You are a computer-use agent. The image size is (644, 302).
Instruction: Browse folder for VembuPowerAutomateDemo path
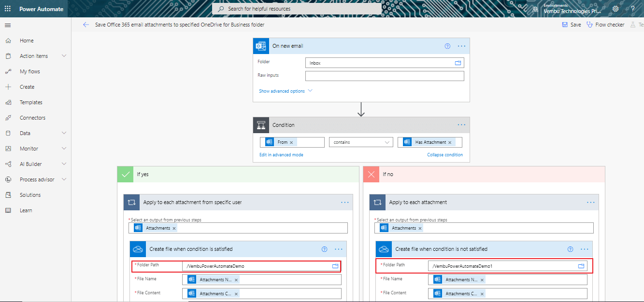tap(335, 266)
